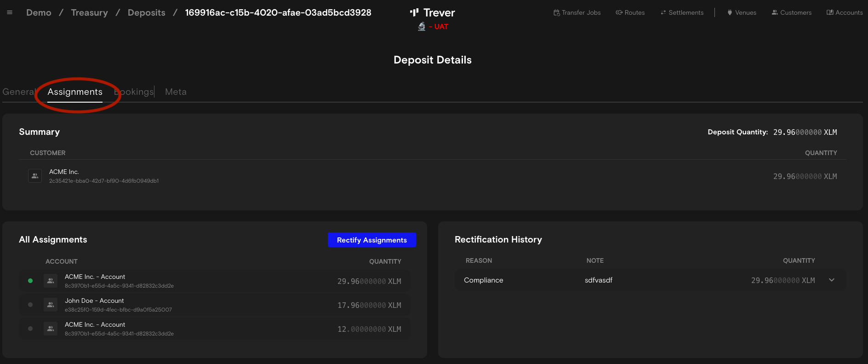Click the ACME Inc. customer icon in Summary

(35, 176)
